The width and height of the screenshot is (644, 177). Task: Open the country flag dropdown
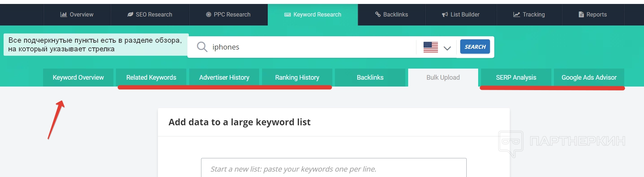431,47
